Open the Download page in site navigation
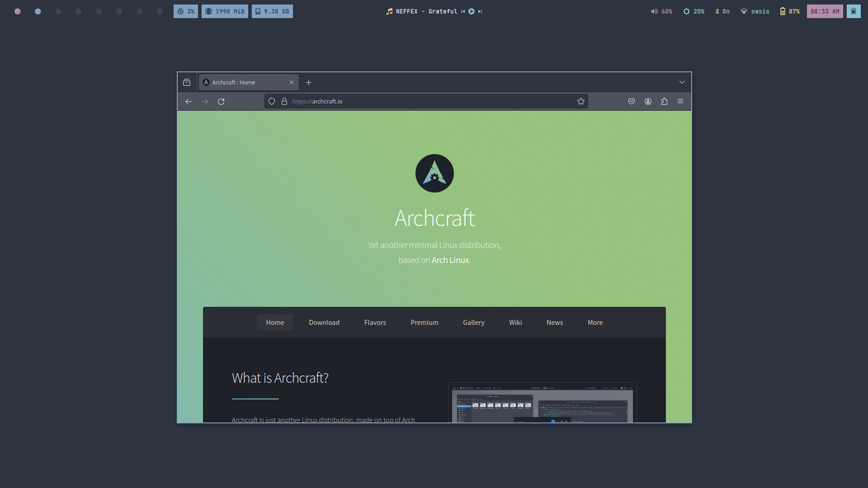Image resolution: width=868 pixels, height=488 pixels. point(324,323)
